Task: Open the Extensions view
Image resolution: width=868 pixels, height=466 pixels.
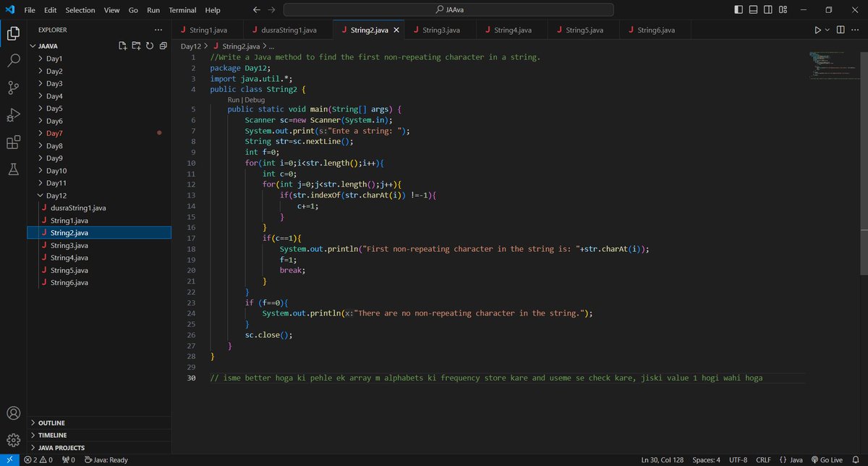Action: click(13, 143)
